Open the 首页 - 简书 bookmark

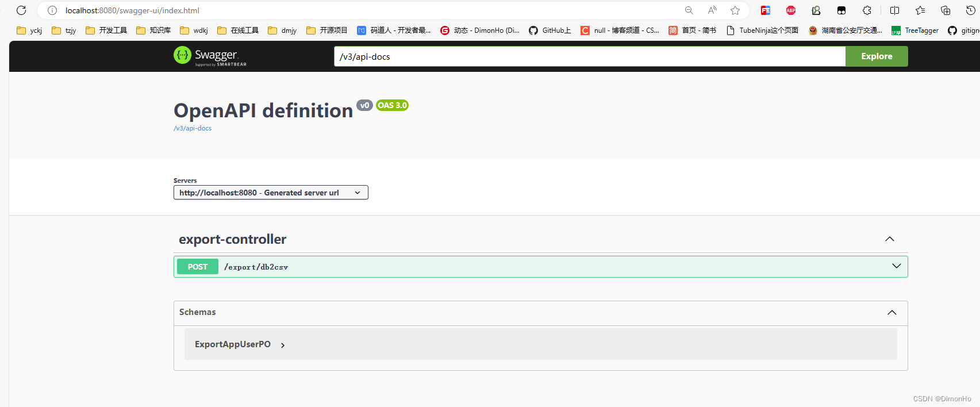coord(693,30)
